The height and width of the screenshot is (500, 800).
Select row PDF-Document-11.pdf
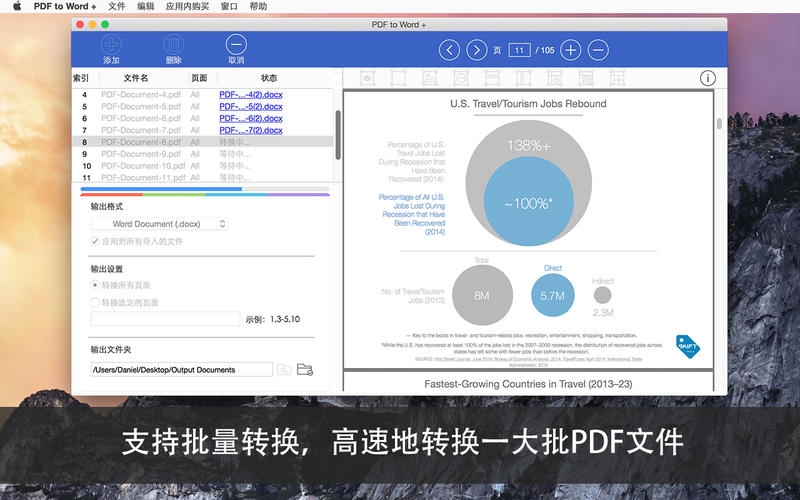pos(203,178)
